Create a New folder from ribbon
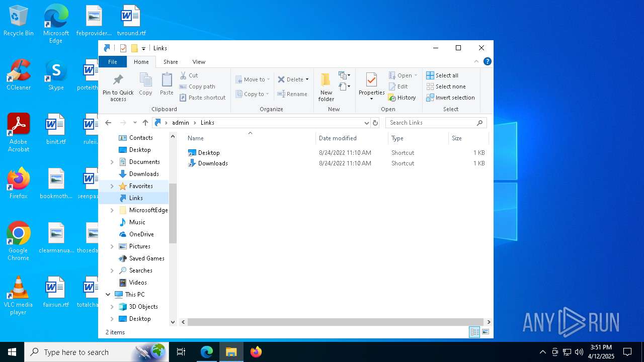This screenshot has width=644, height=362. pyautogui.click(x=326, y=87)
